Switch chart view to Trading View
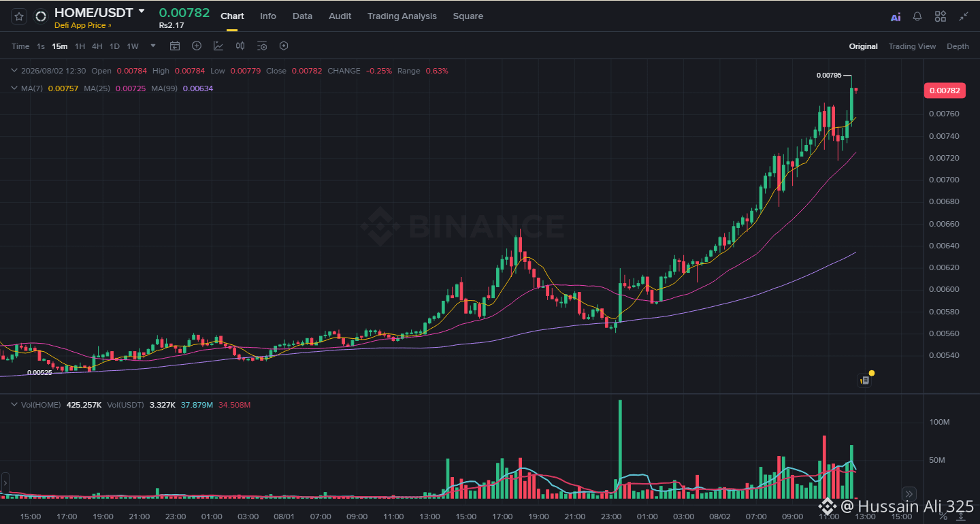 point(912,46)
